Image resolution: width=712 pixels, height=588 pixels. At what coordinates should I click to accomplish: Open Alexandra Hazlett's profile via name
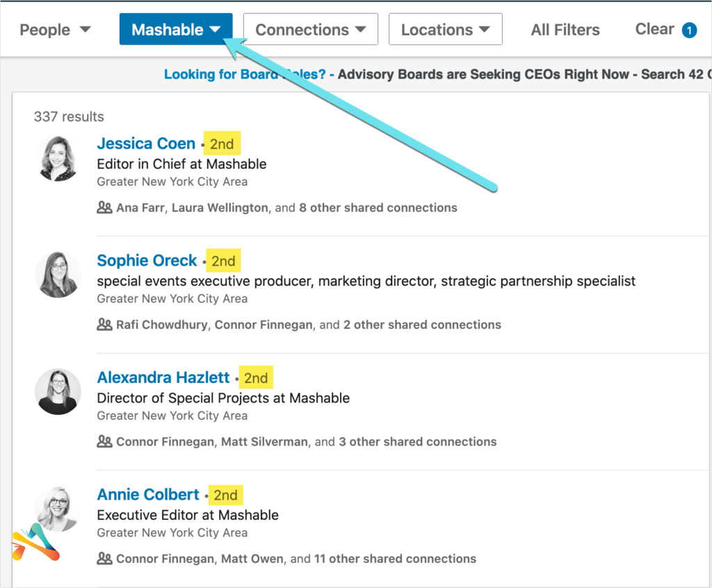(x=163, y=377)
